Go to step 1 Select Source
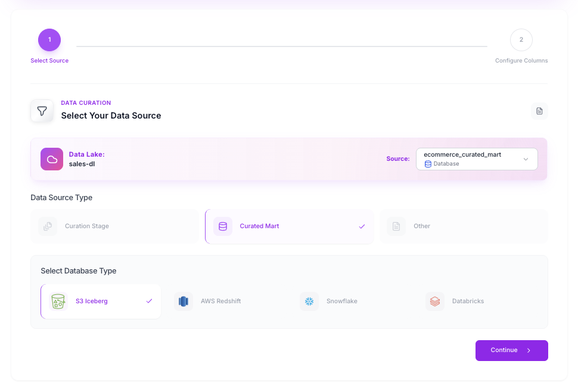Image resolution: width=578 pixels, height=392 pixels. [x=49, y=40]
